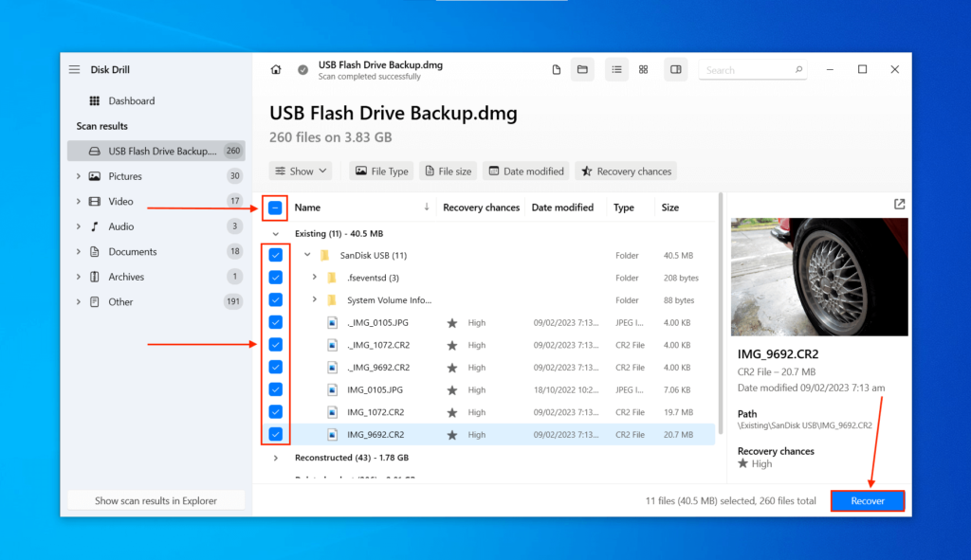Image resolution: width=971 pixels, height=560 pixels.
Task: Click the Recover button
Action: pos(867,500)
